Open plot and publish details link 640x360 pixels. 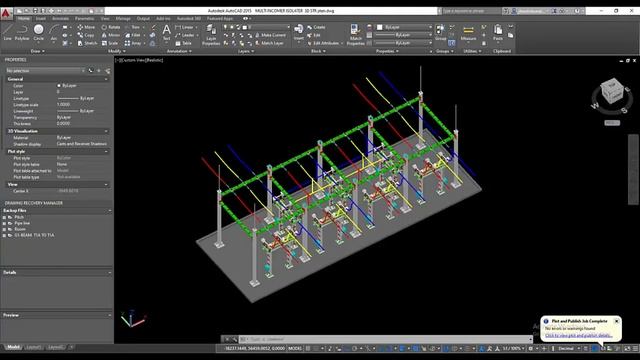pyautogui.click(x=579, y=335)
